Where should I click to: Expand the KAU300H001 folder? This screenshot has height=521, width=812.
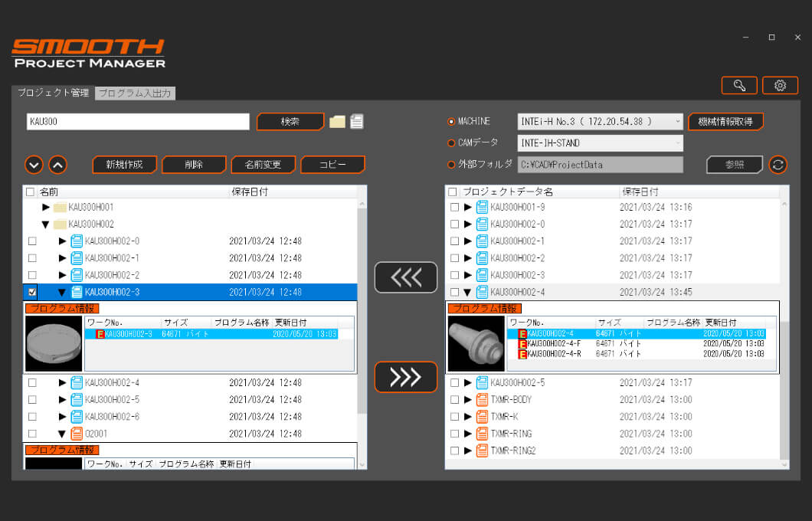click(x=47, y=206)
